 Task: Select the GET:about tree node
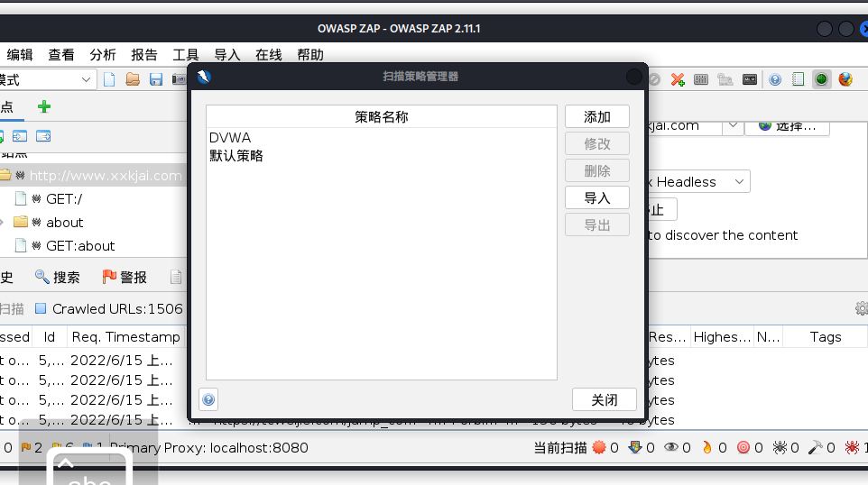click(80, 245)
